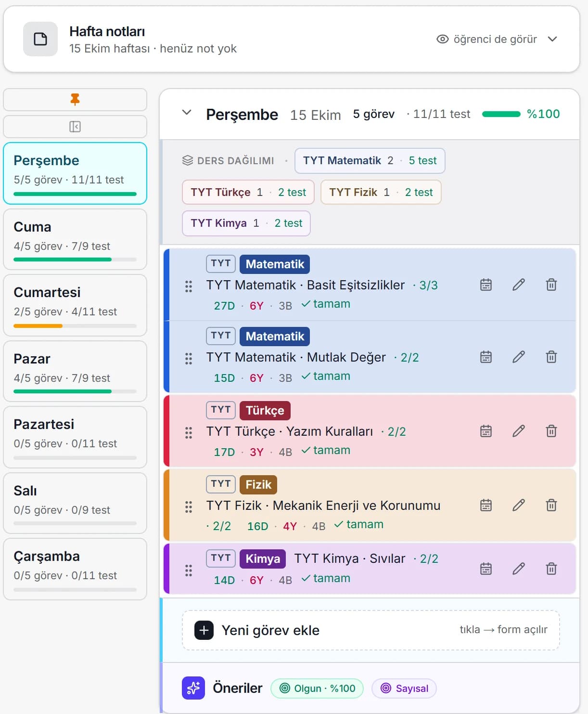
Task: Click the sparkle icon beside Öneriler
Action: tap(193, 688)
